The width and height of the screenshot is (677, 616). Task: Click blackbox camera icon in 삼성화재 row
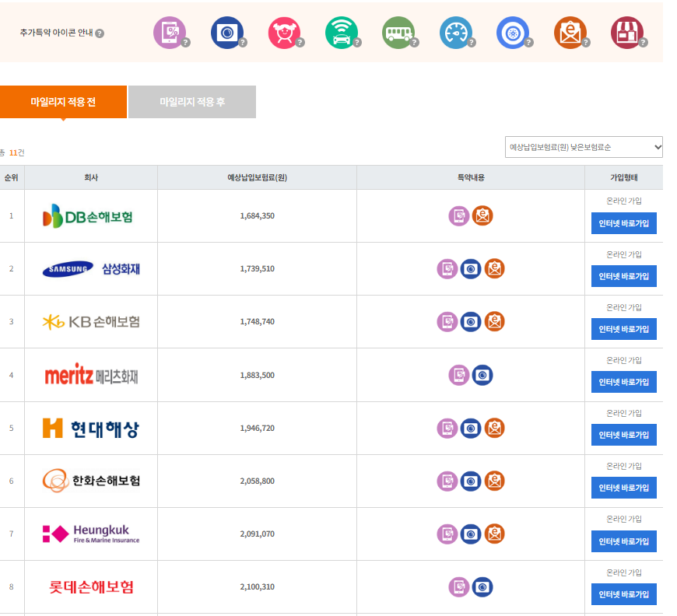pos(471,269)
